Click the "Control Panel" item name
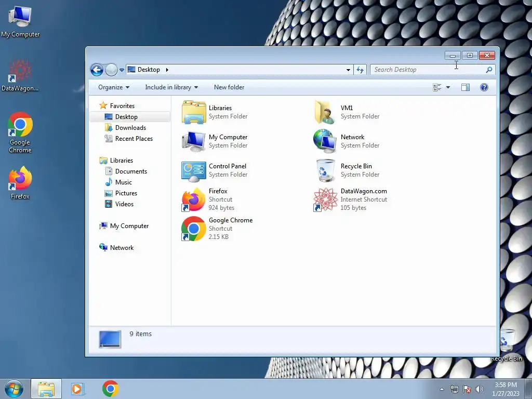 228,166
